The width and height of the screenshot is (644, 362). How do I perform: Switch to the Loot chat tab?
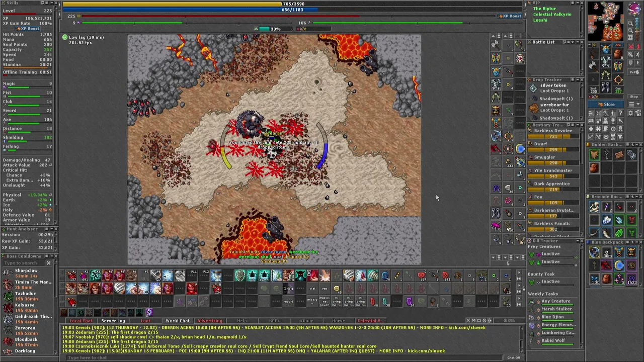[145, 321]
